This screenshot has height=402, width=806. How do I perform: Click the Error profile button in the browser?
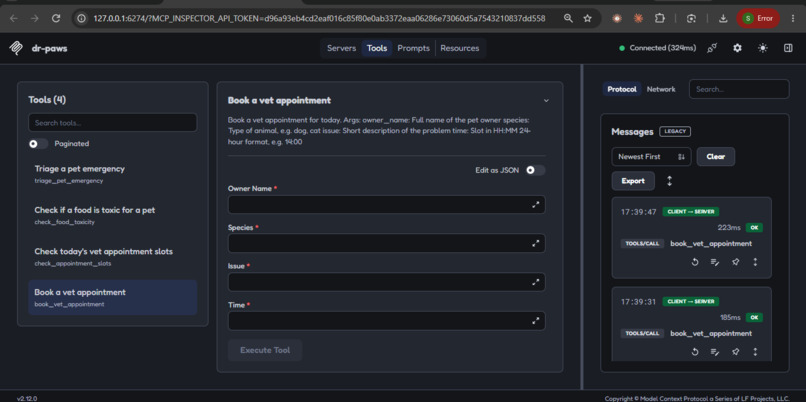(758, 19)
